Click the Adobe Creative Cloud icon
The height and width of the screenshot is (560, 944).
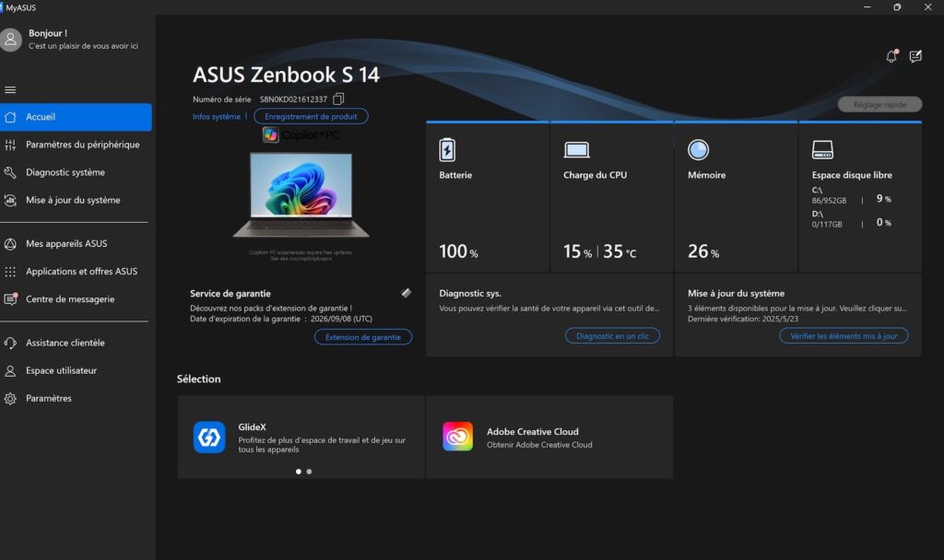[x=457, y=437]
